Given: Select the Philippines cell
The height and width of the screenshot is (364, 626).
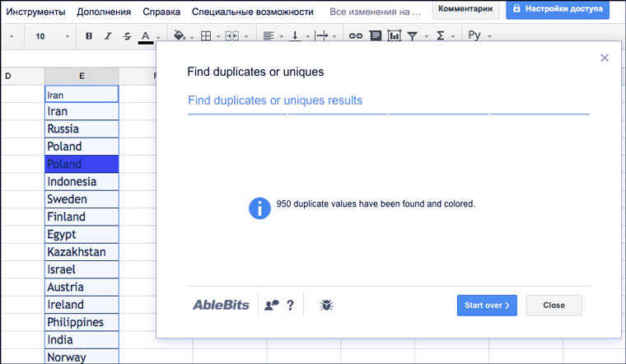Looking at the screenshot, I should [x=82, y=322].
